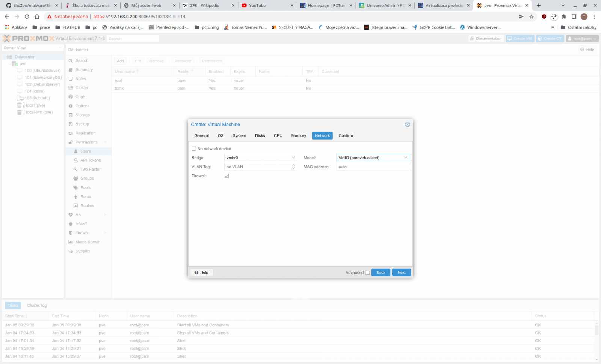The height and width of the screenshot is (364, 601).
Task: Switch to the Disks tab
Action: pos(260,136)
